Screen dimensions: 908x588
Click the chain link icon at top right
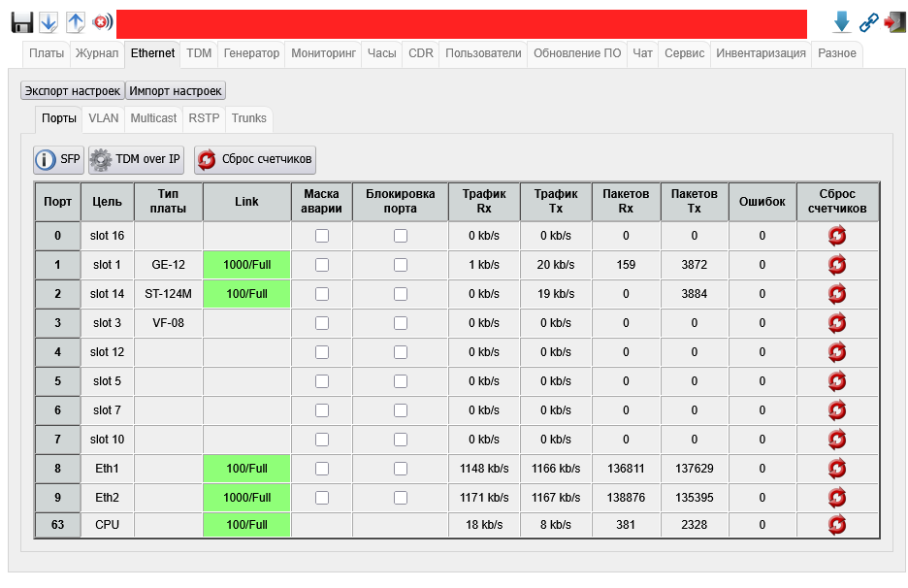coord(869,22)
